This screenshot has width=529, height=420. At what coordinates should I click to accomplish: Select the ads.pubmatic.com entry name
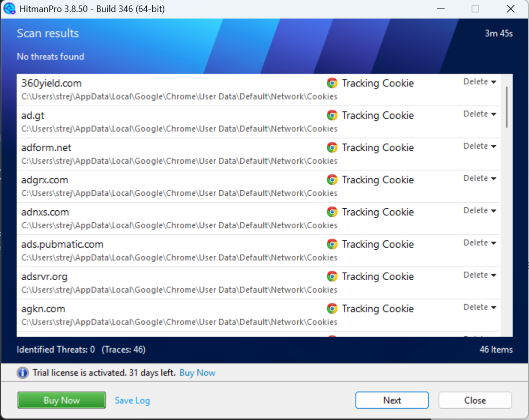click(x=62, y=245)
